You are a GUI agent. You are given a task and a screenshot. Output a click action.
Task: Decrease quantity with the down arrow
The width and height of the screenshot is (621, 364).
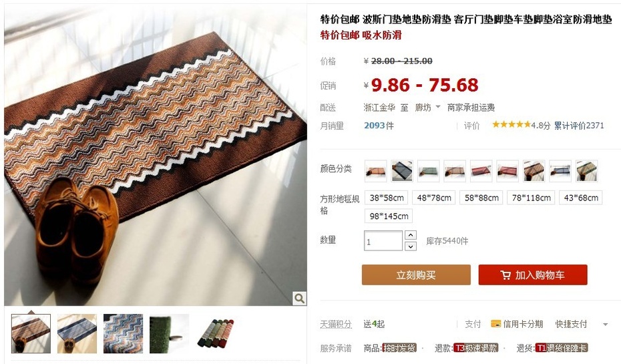click(x=411, y=246)
